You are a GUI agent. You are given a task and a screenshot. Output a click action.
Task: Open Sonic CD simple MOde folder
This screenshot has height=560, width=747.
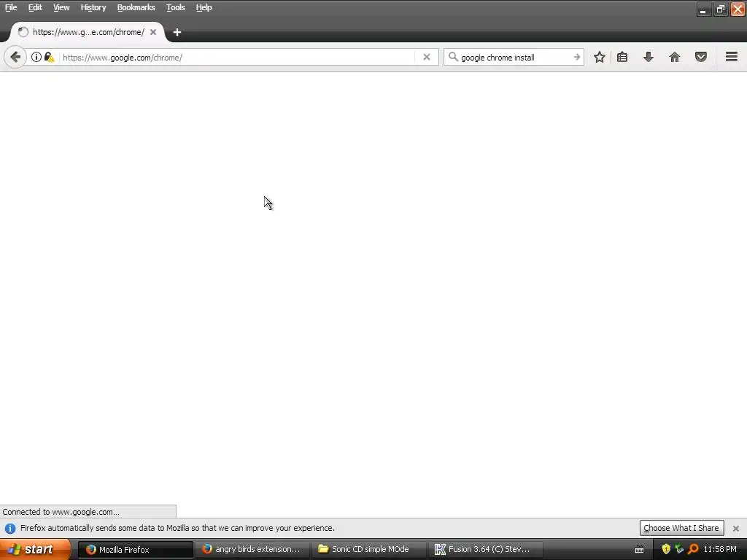[368, 549]
